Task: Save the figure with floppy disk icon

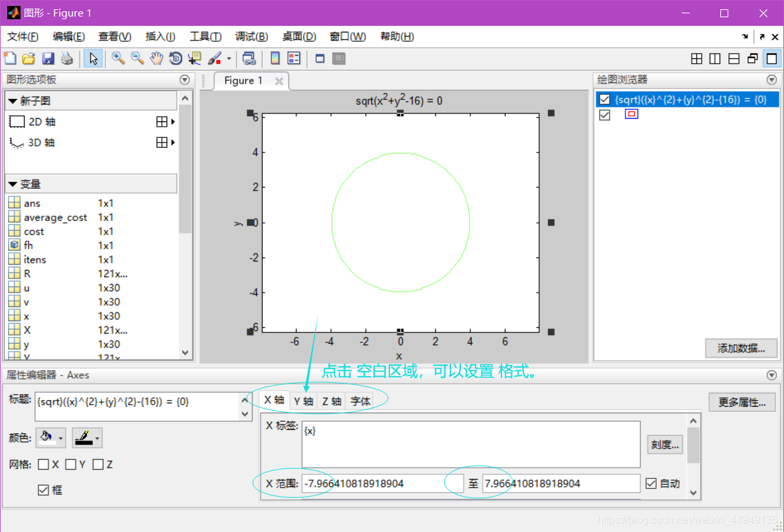Action: click(x=48, y=59)
